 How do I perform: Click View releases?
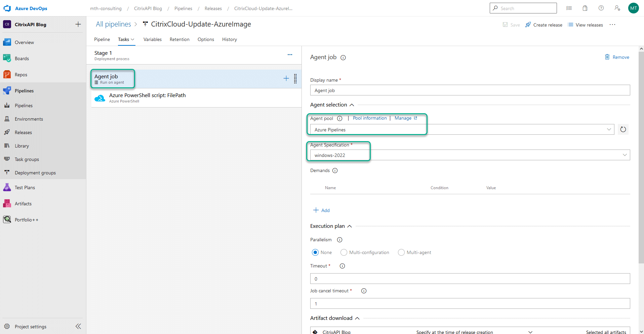[585, 25]
